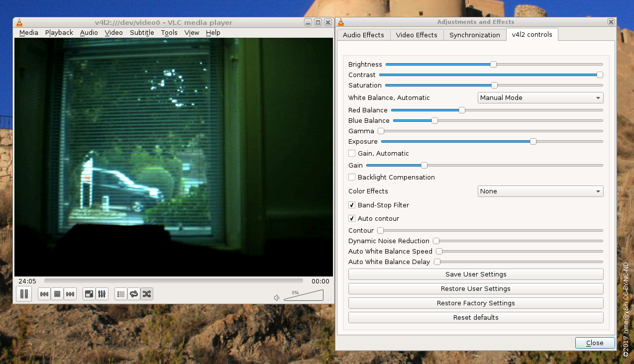Image resolution: width=634 pixels, height=364 pixels.
Task: Enable random shuffle playback
Action: point(146,294)
